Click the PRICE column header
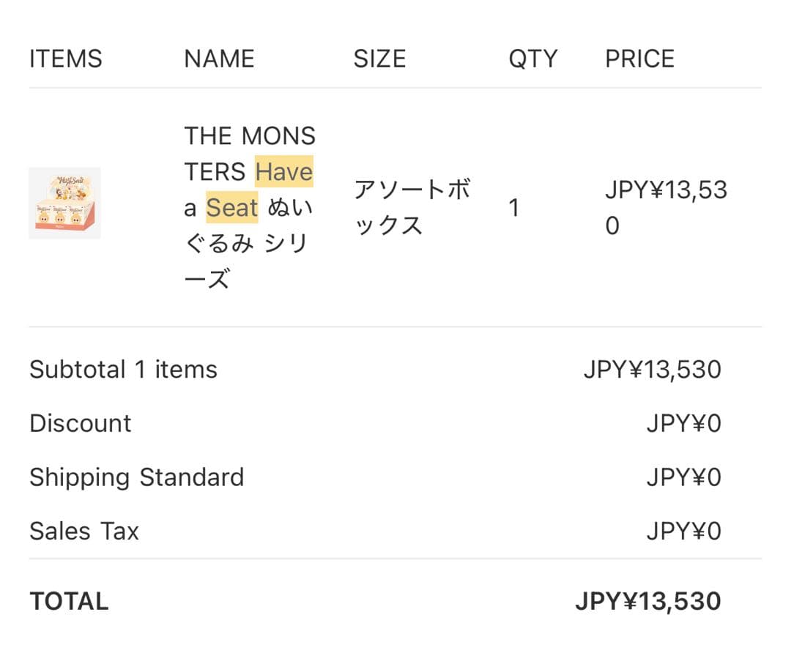Image resolution: width=791 pixels, height=672 pixels. (639, 59)
